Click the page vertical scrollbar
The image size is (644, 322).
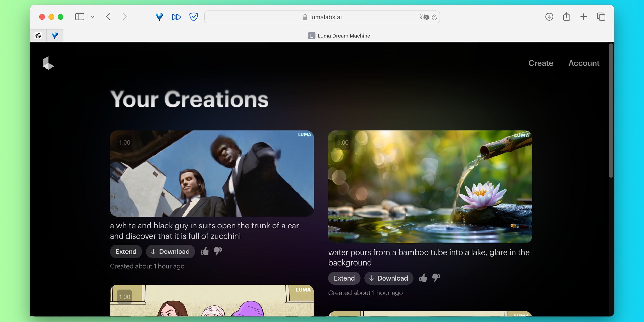[x=611, y=111]
